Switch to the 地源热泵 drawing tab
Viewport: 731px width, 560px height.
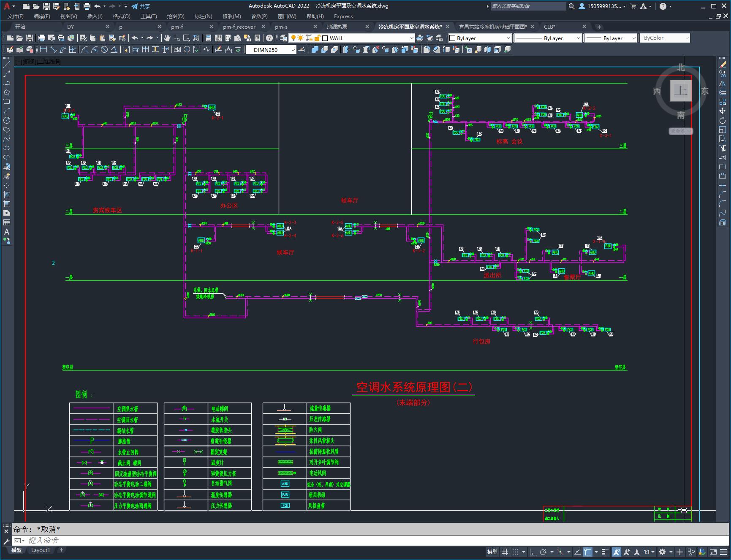pyautogui.click(x=337, y=27)
